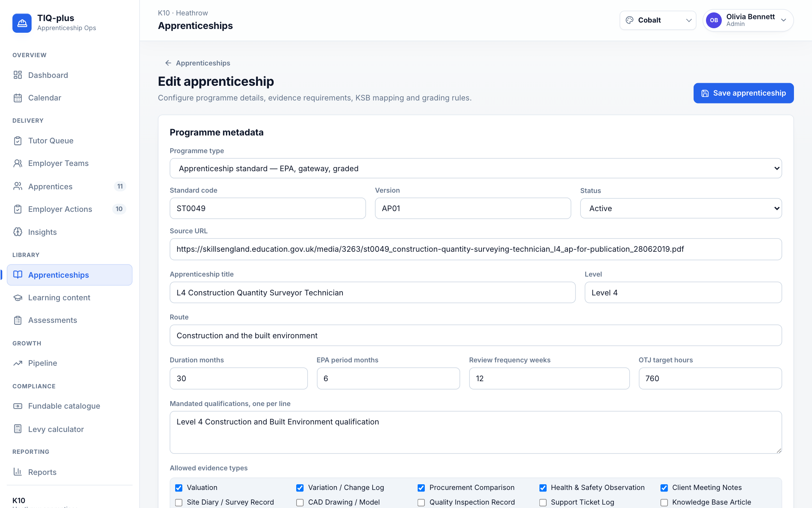Image resolution: width=812 pixels, height=508 pixels.
Task: Click the Calendar icon in sidebar
Action: coord(18,98)
